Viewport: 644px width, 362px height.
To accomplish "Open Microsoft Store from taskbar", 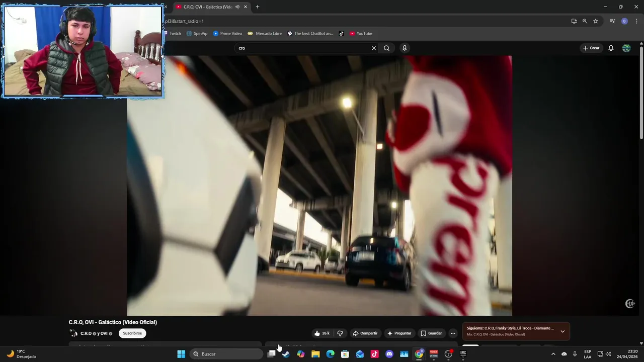I will tap(345, 354).
